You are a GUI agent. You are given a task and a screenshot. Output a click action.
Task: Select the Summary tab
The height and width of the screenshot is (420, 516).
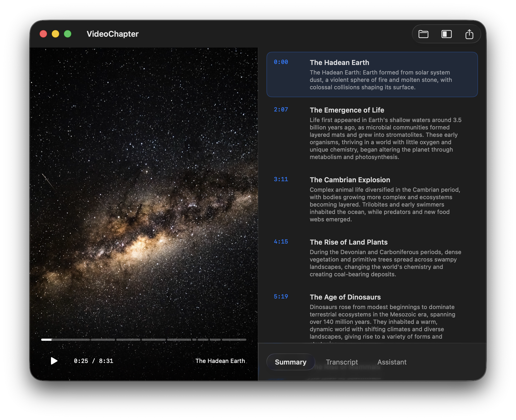coord(290,362)
